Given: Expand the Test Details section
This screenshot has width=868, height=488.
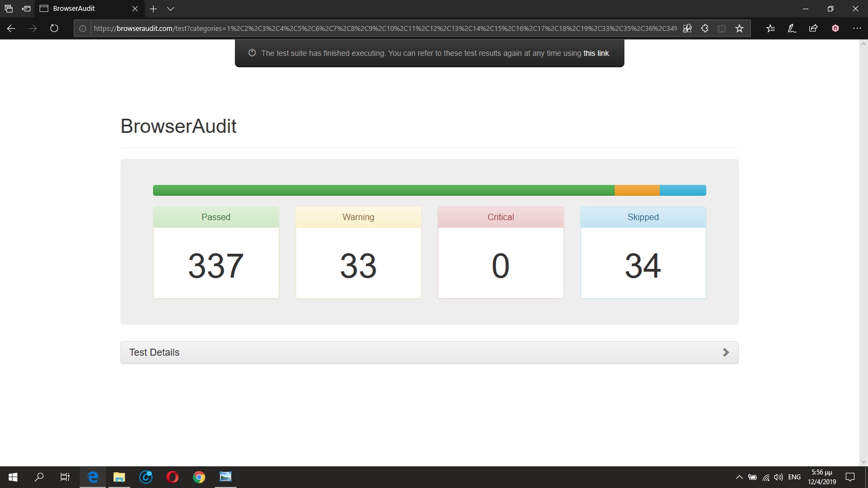Looking at the screenshot, I should pos(430,352).
